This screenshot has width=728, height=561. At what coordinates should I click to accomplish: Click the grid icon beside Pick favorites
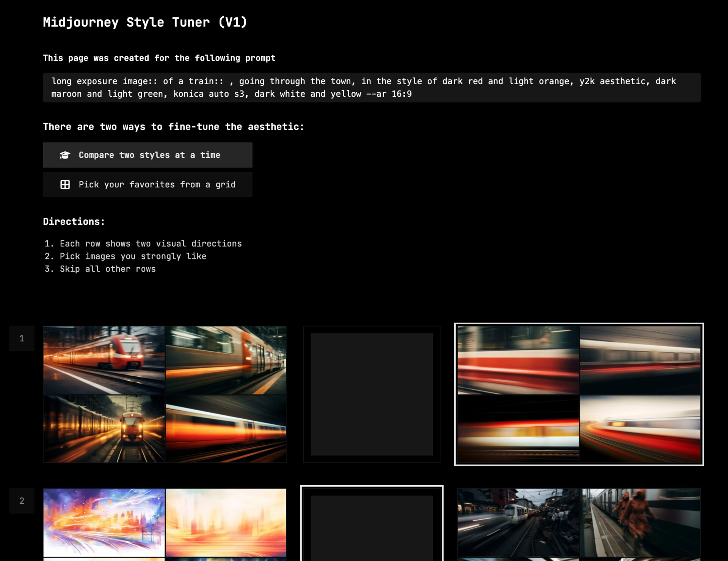(x=65, y=185)
